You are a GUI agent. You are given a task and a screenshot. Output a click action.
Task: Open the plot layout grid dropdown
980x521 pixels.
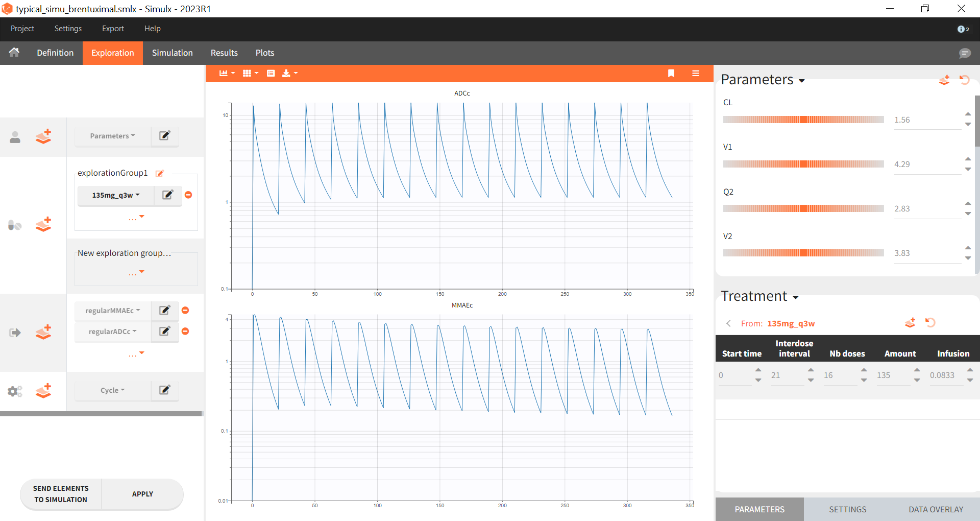coord(250,74)
